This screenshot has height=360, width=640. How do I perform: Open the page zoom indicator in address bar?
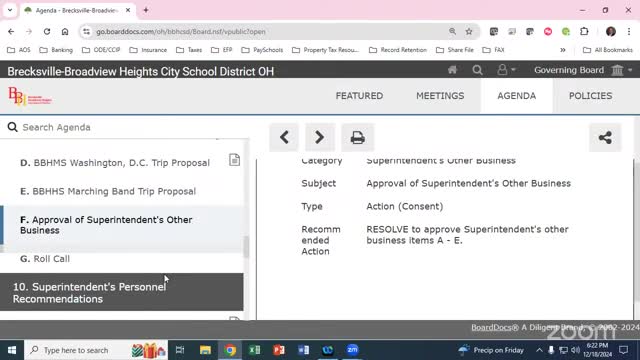pyautogui.click(x=452, y=31)
